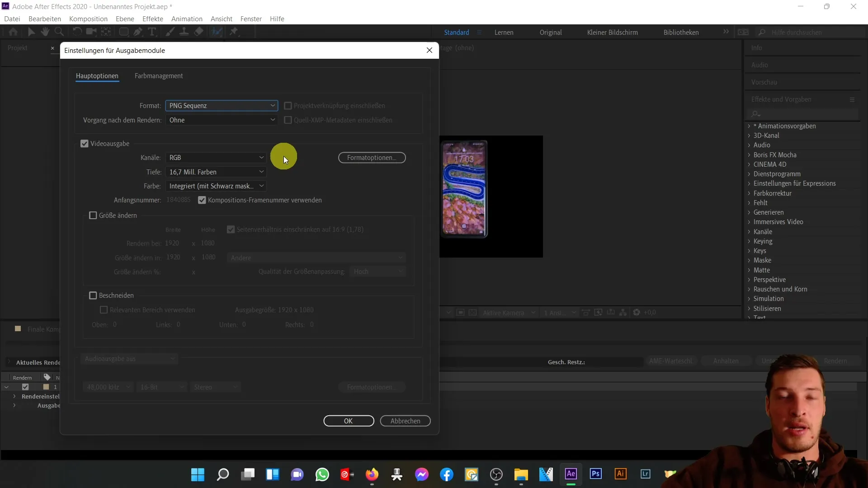Enable Projektverknüpfung einschließen checkbox
This screenshot has height=488, width=868.
[288, 105]
